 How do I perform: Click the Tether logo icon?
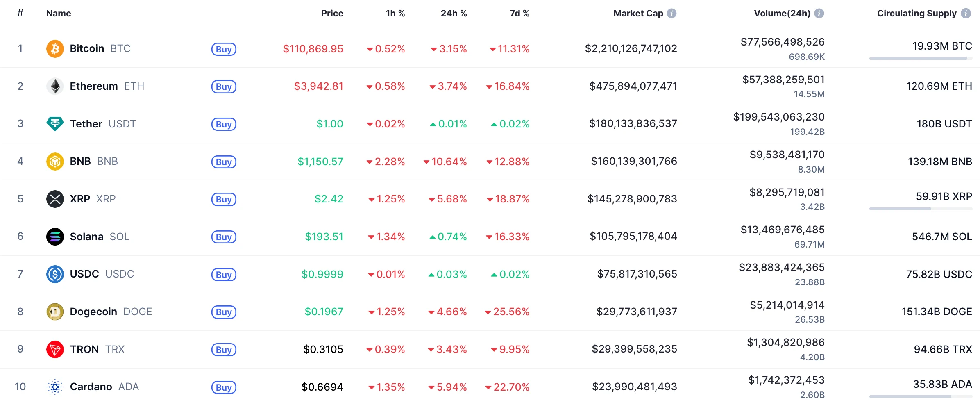tap(55, 124)
